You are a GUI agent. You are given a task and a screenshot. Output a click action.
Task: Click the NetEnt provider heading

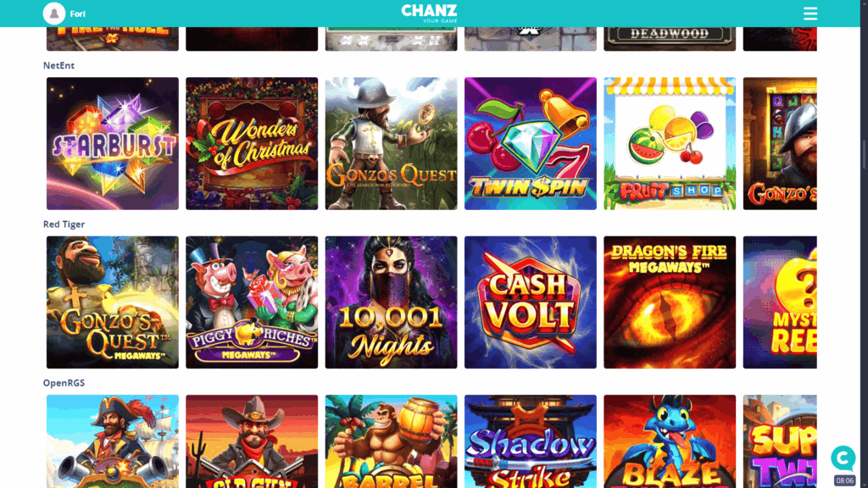click(58, 65)
